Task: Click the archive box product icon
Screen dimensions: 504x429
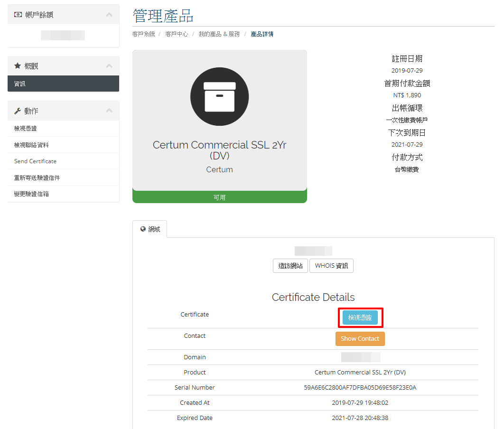Action: [220, 96]
